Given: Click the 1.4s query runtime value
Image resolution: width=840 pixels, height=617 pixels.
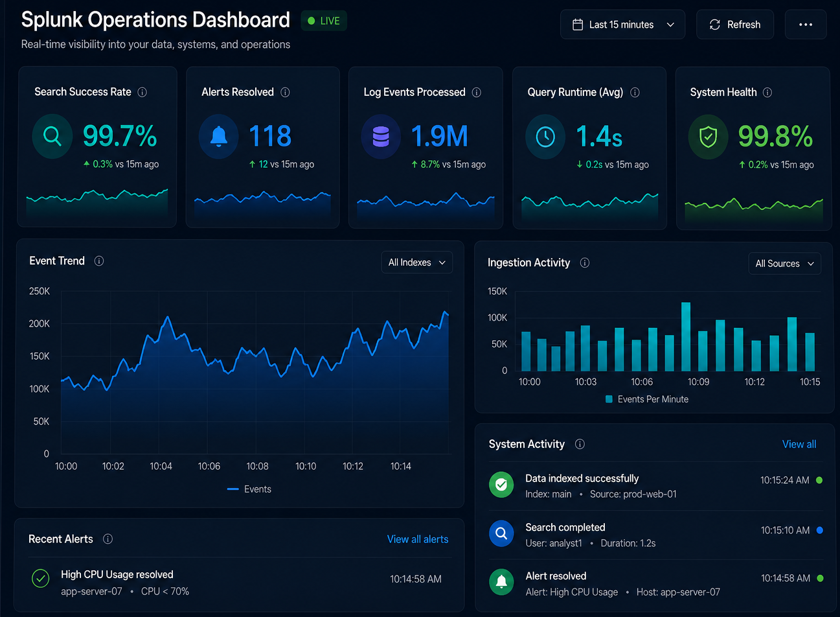Looking at the screenshot, I should 600,136.
